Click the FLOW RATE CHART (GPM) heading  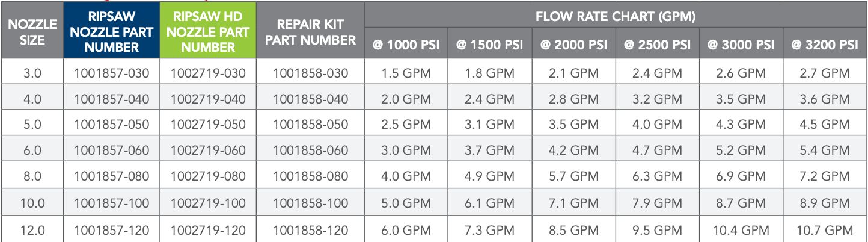tap(616, 16)
